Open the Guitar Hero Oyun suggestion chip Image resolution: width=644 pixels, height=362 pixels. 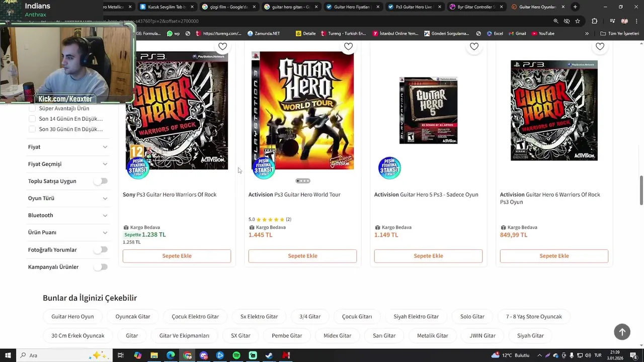point(72,317)
